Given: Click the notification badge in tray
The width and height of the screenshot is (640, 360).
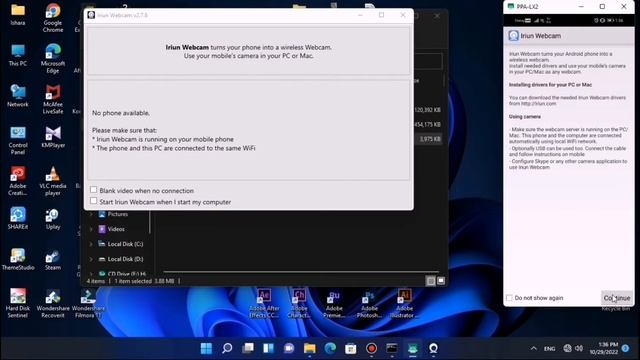Looking at the screenshot, I should pyautogui.click(x=626, y=348).
